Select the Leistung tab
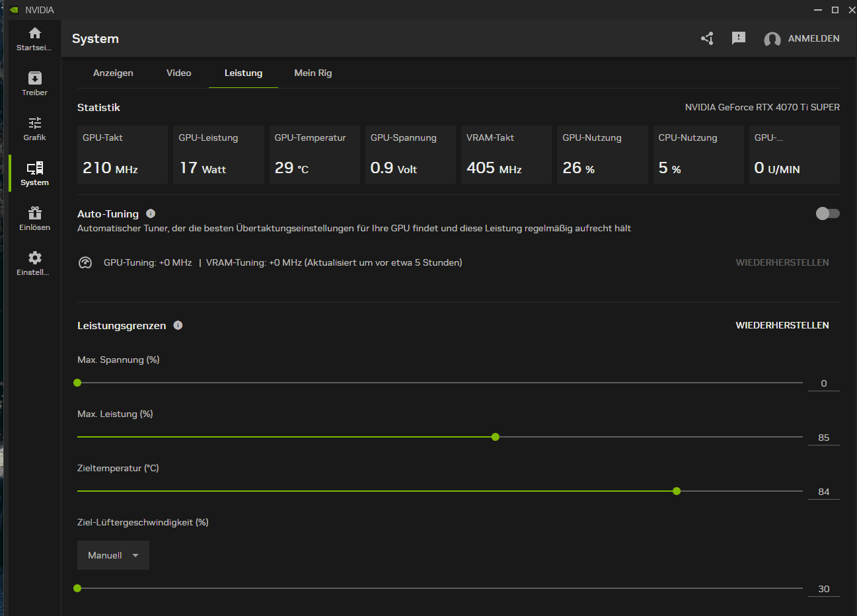857x616 pixels. (x=243, y=73)
